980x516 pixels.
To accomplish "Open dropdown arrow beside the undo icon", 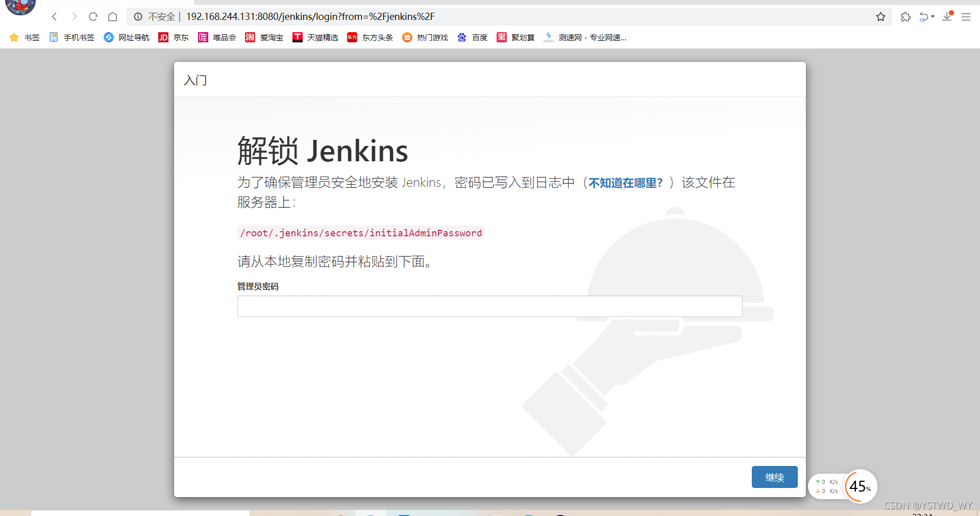I will click(933, 17).
